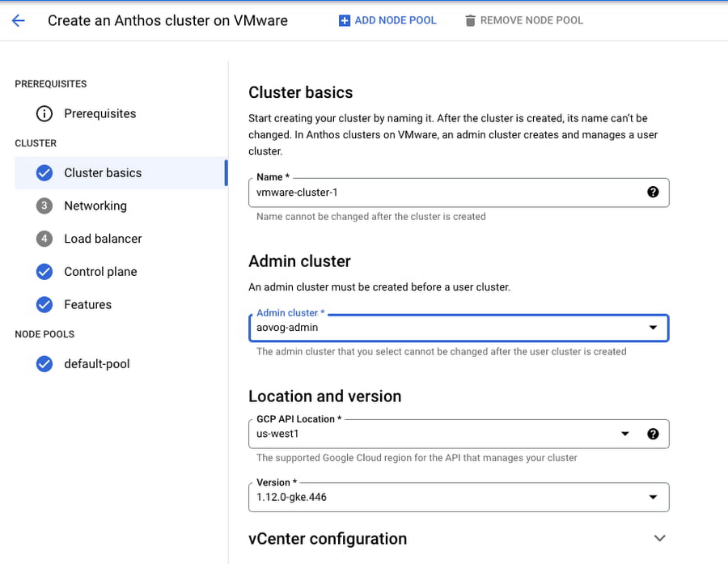Click the step 4 Load balancer badge

pos(44,239)
